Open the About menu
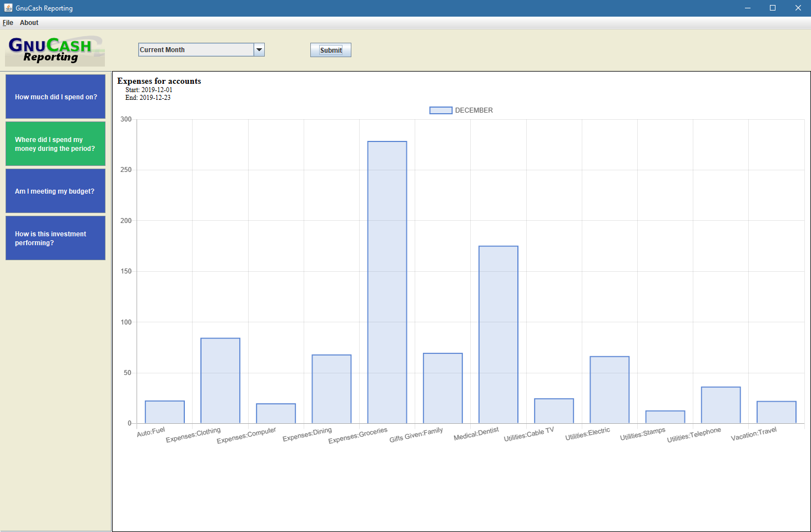Viewport: 811px width, 532px height. [29, 23]
